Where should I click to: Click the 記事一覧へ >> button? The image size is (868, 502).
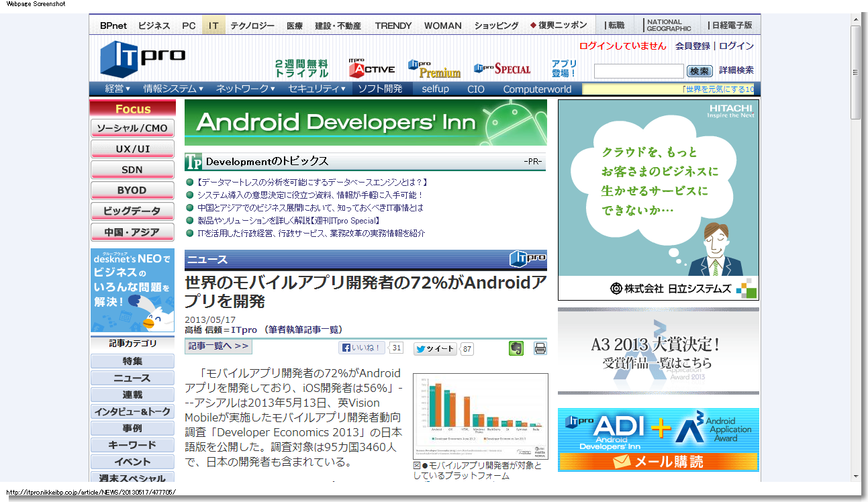(x=219, y=346)
